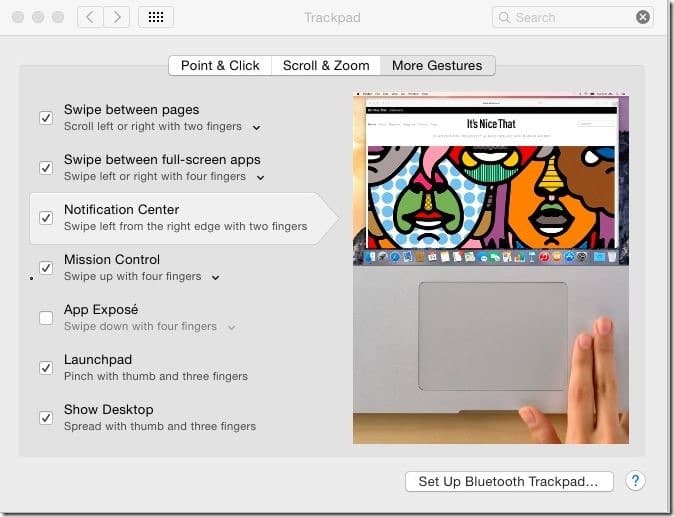Click 'Swipe left from the right edge' description
The height and width of the screenshot is (517, 674).
pyautogui.click(x=186, y=226)
